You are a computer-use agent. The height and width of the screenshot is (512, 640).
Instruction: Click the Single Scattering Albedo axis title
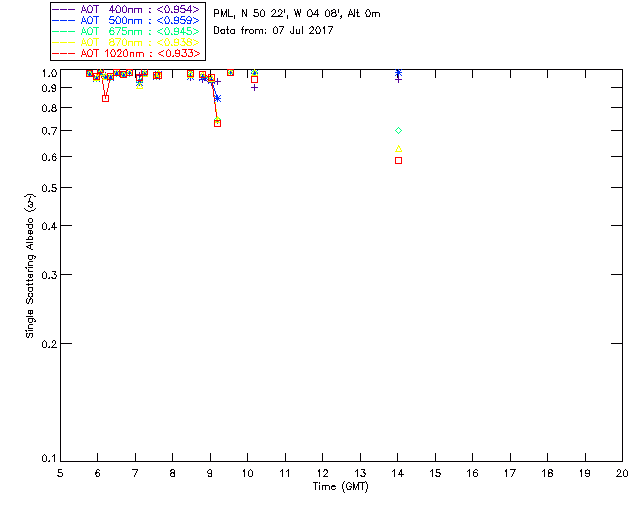31,265
